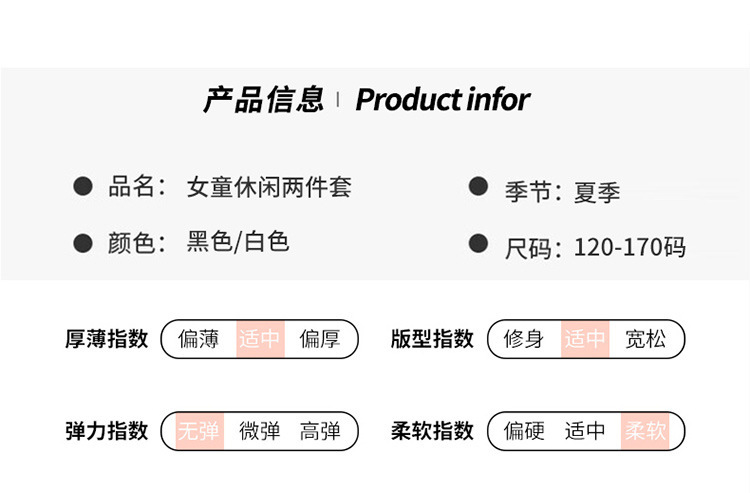Select 微弹 elasticity option
The width and height of the screenshot is (750, 493).
click(x=260, y=431)
